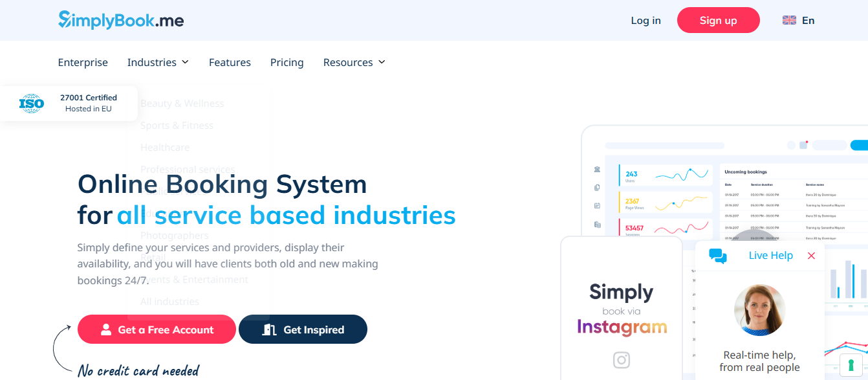This screenshot has width=868, height=380.
Task: Click the Get Inspired button
Action: pos(303,329)
